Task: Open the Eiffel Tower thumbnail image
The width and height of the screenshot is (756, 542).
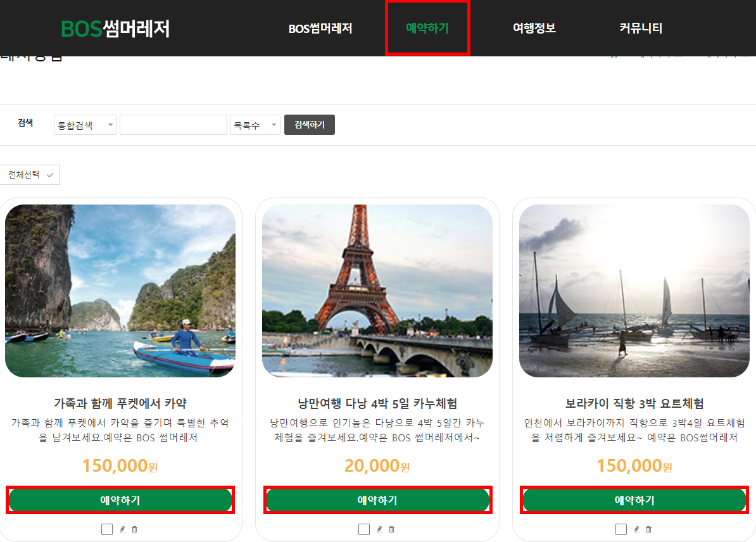Action: (x=377, y=291)
